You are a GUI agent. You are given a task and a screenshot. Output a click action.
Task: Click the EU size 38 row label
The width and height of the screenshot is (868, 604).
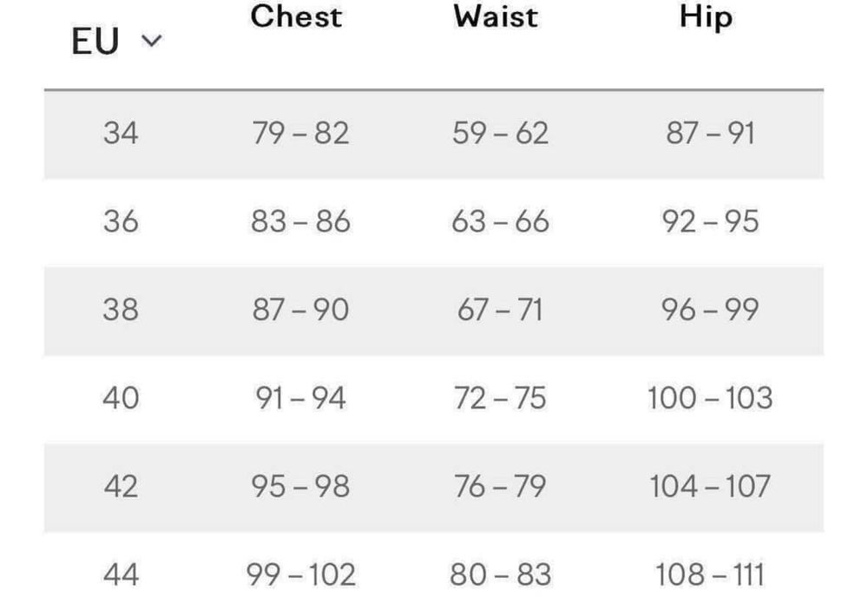click(121, 310)
